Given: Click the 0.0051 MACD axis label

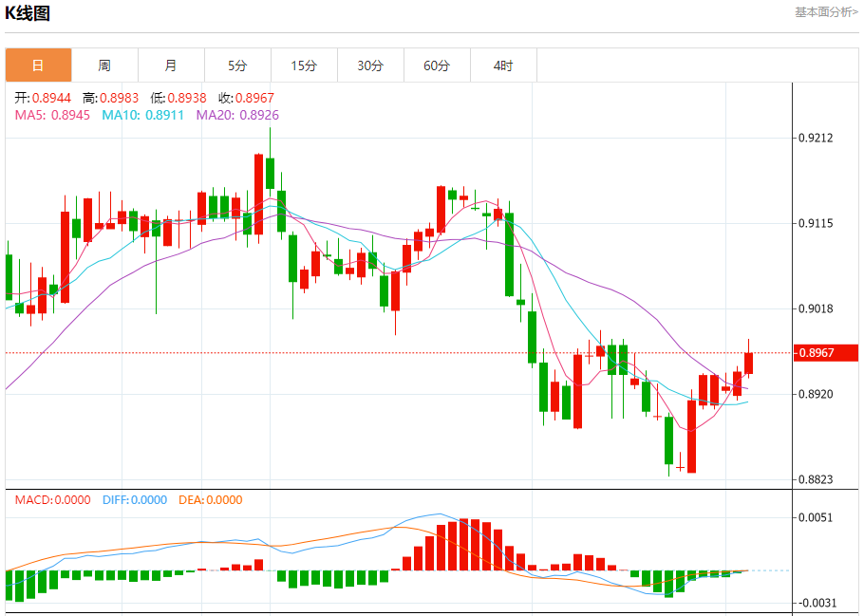Looking at the screenshot, I should (x=816, y=517).
